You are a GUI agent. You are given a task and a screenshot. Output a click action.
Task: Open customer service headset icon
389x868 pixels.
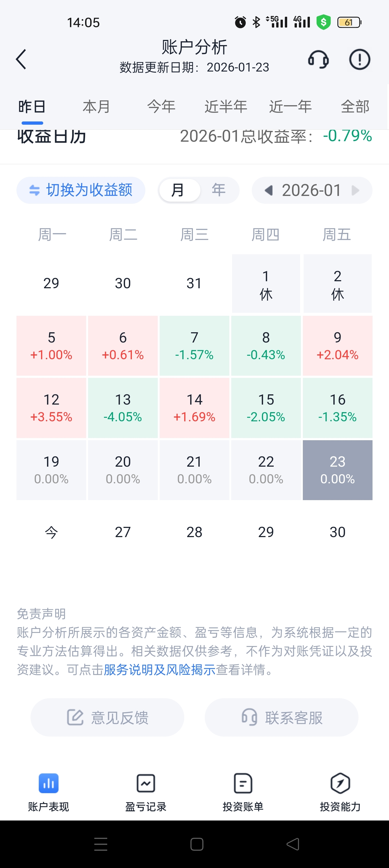318,60
